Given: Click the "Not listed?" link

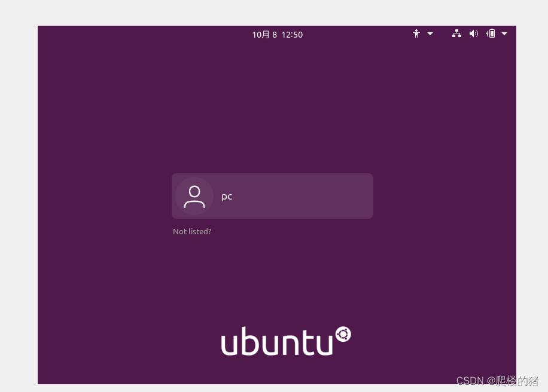Looking at the screenshot, I should coord(192,231).
